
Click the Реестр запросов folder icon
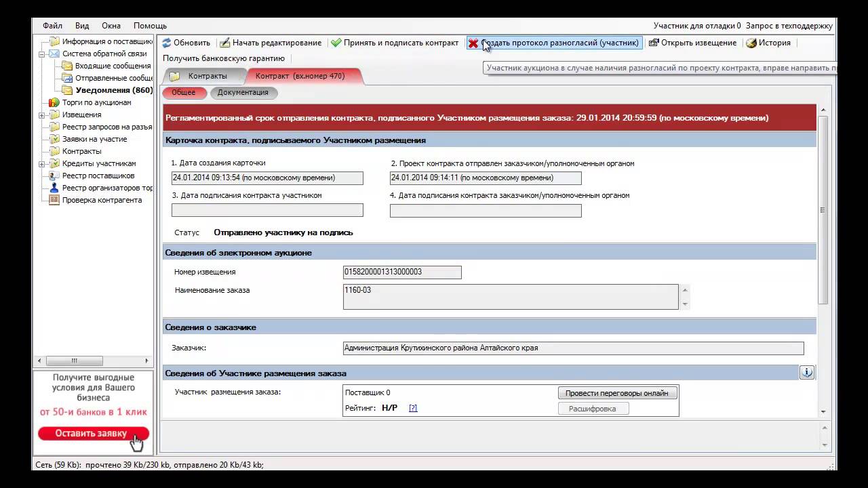54,127
